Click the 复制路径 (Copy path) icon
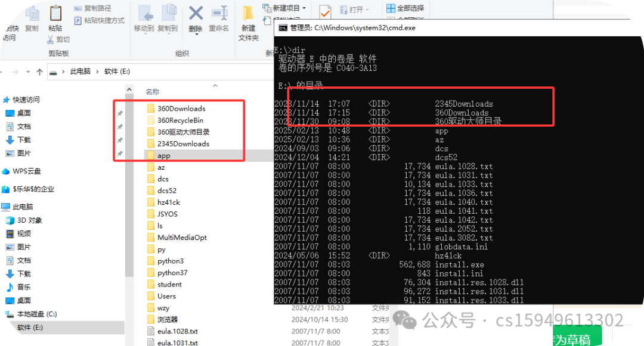The height and width of the screenshot is (346, 644). (78, 8)
